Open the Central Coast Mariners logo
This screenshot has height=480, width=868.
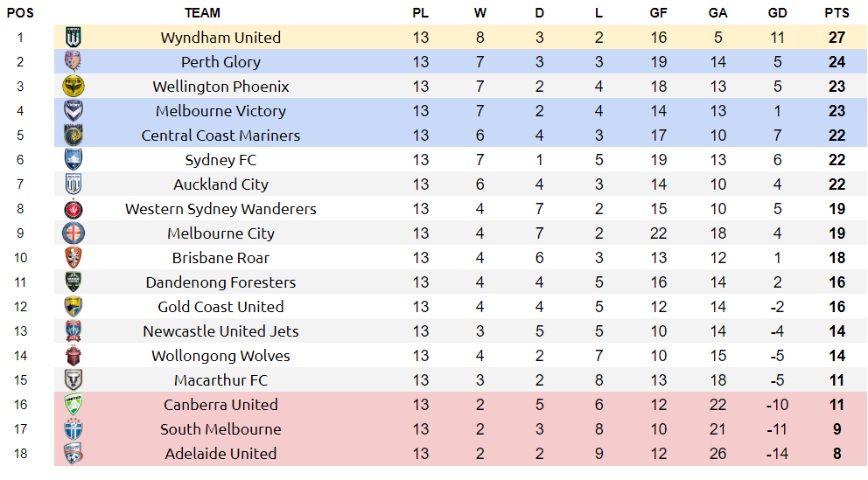coord(73,135)
